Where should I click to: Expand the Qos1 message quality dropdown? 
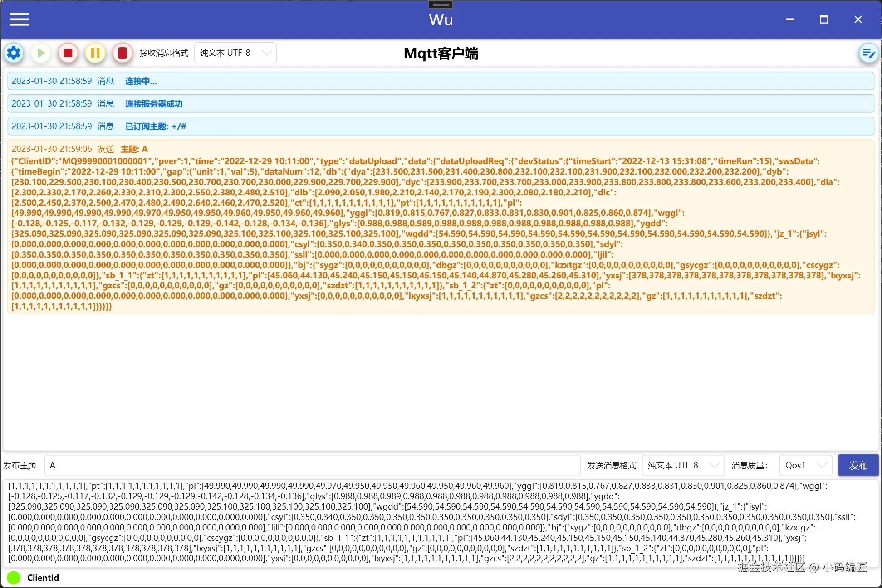click(x=805, y=465)
